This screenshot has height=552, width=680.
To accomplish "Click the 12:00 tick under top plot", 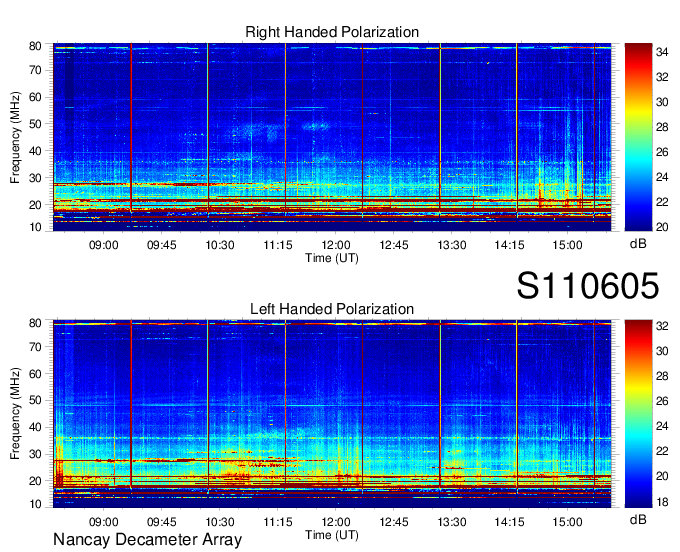I will pyautogui.click(x=336, y=245).
